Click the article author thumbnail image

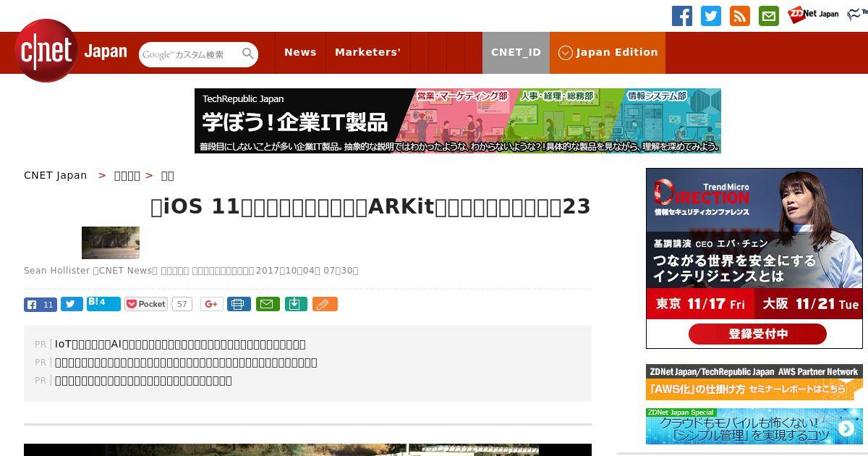[111, 242]
